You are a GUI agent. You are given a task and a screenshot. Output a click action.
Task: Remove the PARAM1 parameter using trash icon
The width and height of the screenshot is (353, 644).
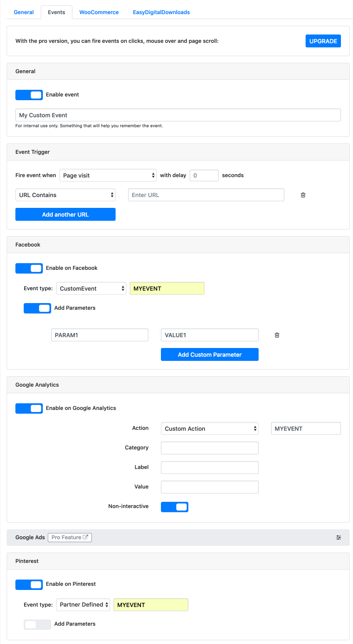(277, 335)
